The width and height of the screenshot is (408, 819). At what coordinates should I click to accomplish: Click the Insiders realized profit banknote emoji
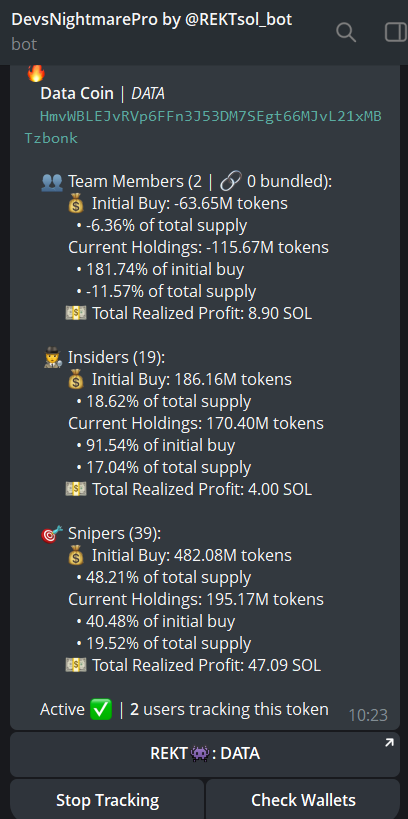[76, 489]
